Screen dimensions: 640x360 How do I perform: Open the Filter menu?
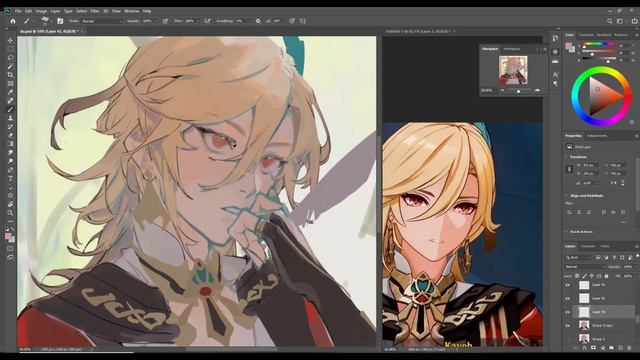[x=95, y=11]
